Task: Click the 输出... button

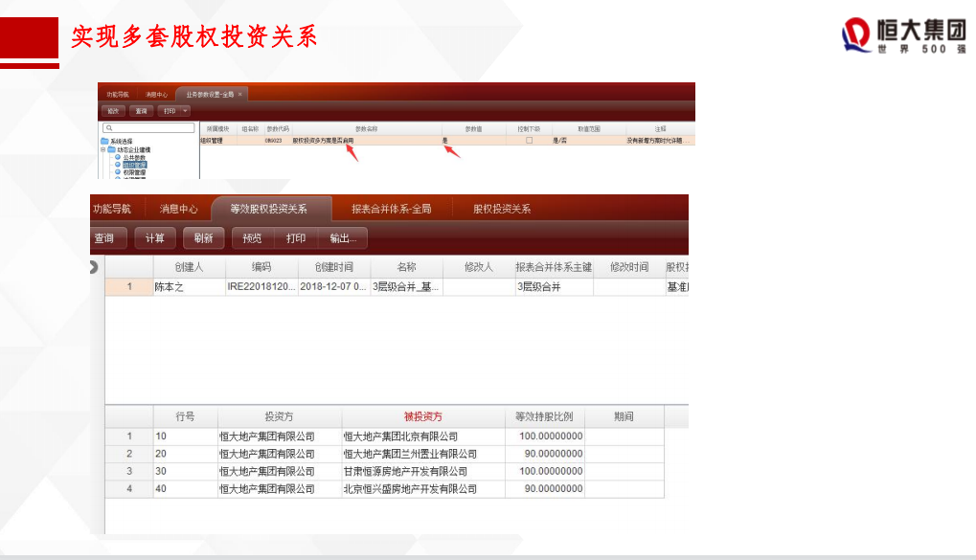Action: (343, 238)
